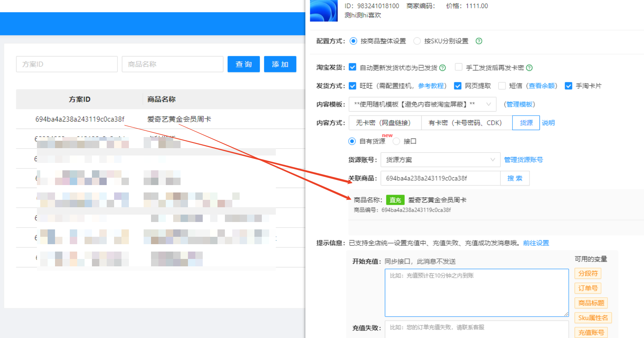Focus the 商品名称 search field
644x338 pixels.
[172, 64]
